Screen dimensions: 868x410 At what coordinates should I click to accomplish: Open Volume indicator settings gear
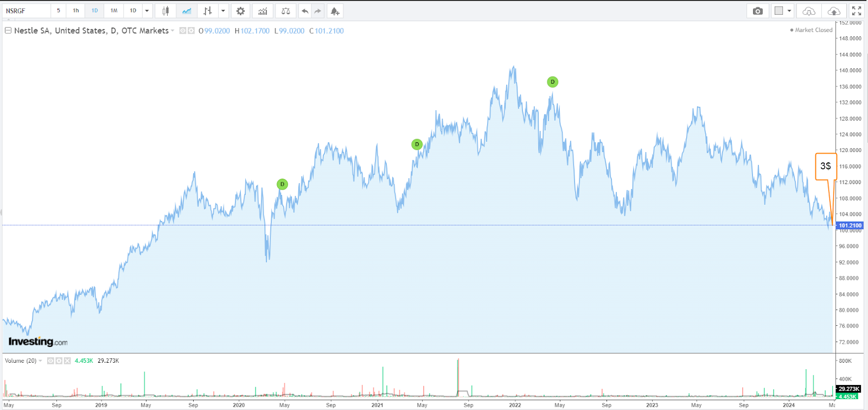pos(59,361)
